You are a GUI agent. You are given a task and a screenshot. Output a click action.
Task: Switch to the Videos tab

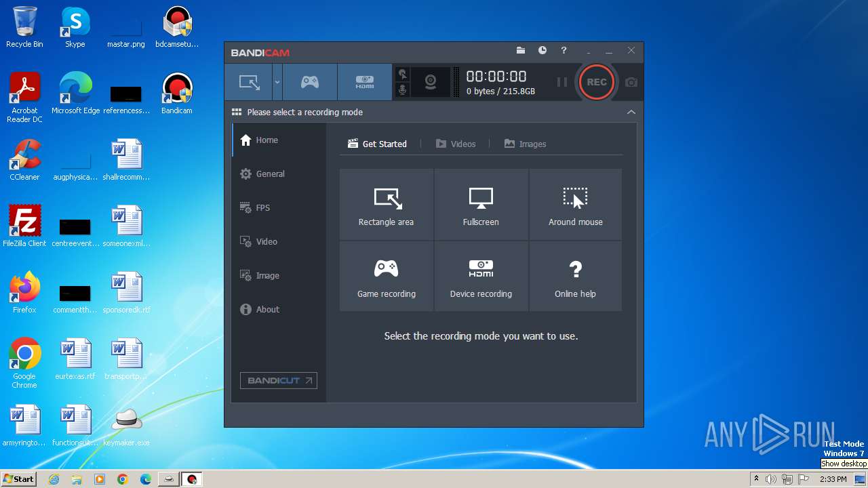point(456,144)
